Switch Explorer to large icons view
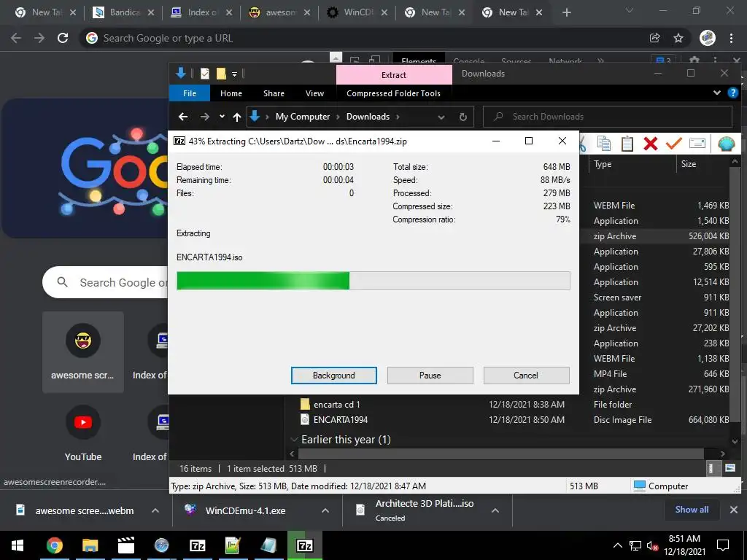The image size is (747, 560). point(729,468)
